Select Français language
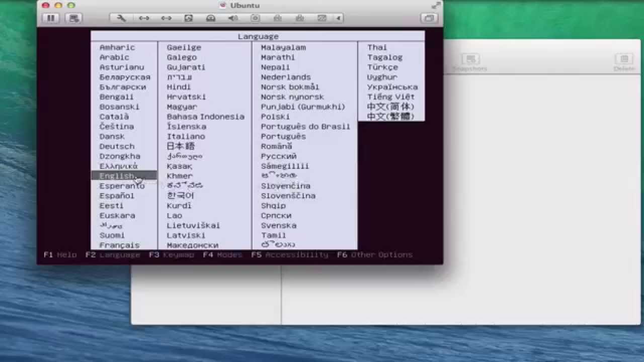Image resolution: width=644 pixels, height=362 pixels. (x=119, y=245)
